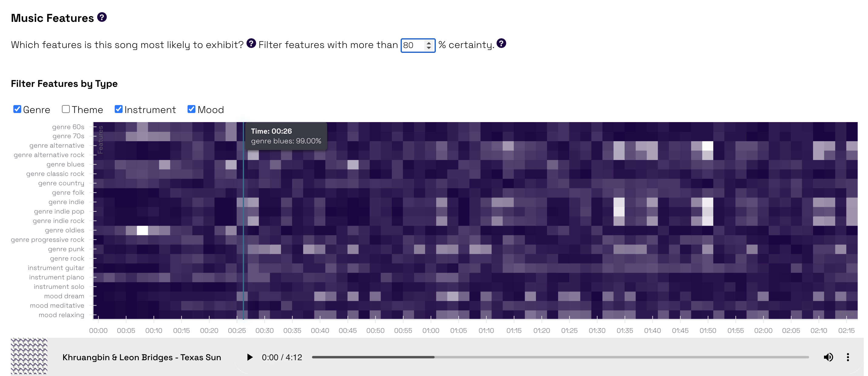Click the 'genre blues' row label
Image resolution: width=868 pixels, height=376 pixels.
(65, 164)
